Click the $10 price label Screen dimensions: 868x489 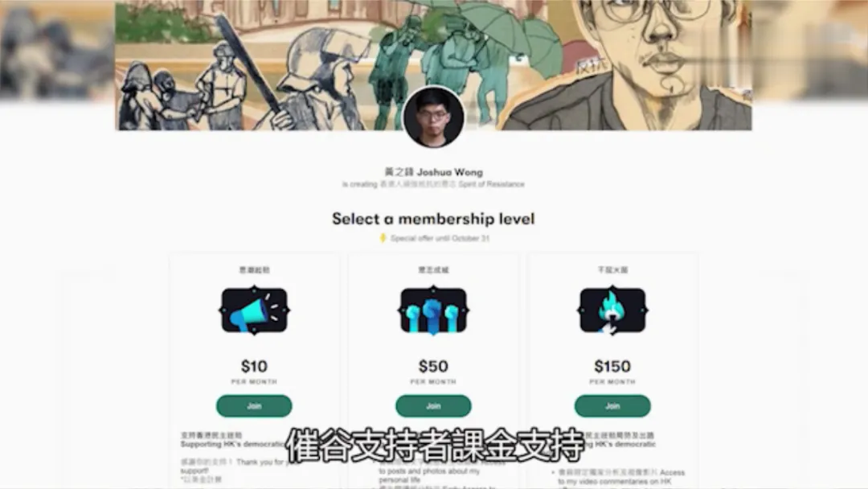click(254, 366)
